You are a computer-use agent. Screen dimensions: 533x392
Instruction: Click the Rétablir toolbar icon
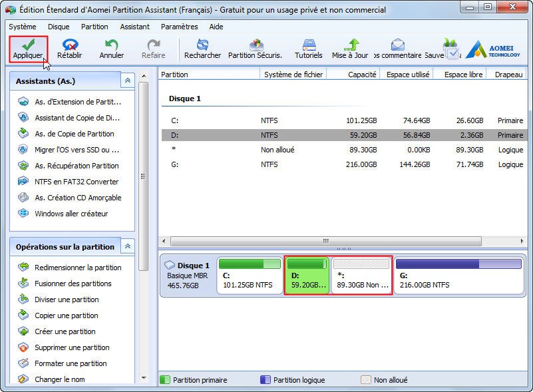(x=70, y=45)
